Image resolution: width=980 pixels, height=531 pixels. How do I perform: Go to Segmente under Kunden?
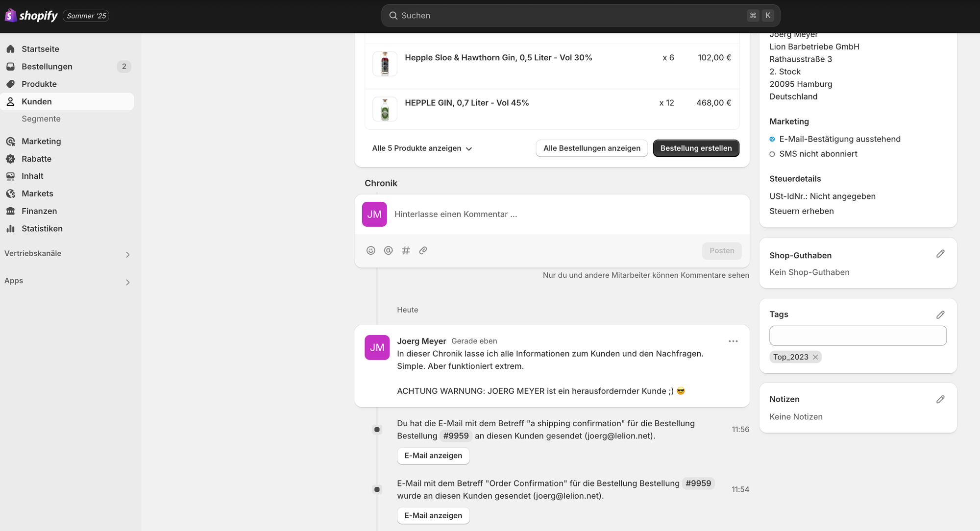[x=41, y=119]
